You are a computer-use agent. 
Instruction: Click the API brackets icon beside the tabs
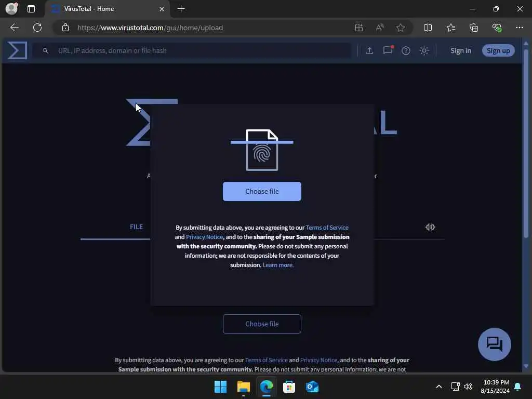coord(430,227)
